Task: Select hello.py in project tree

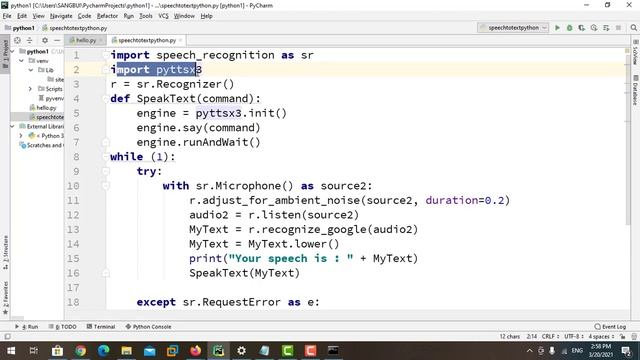Action: point(43,108)
